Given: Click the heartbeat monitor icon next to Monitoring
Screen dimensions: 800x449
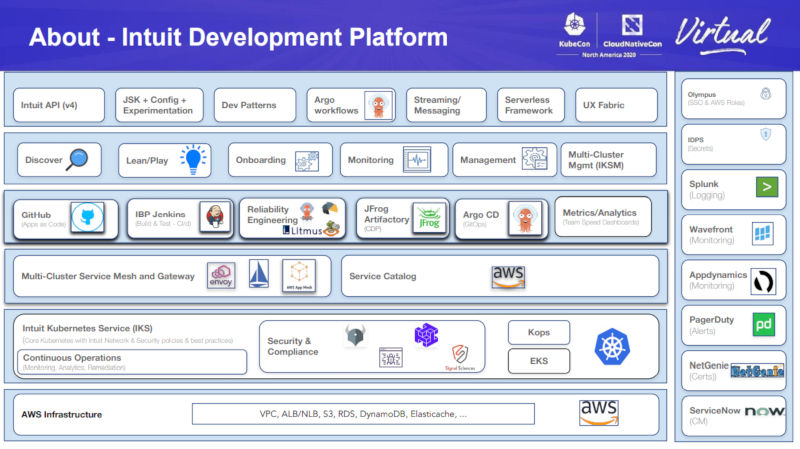Looking at the screenshot, I should click(417, 160).
